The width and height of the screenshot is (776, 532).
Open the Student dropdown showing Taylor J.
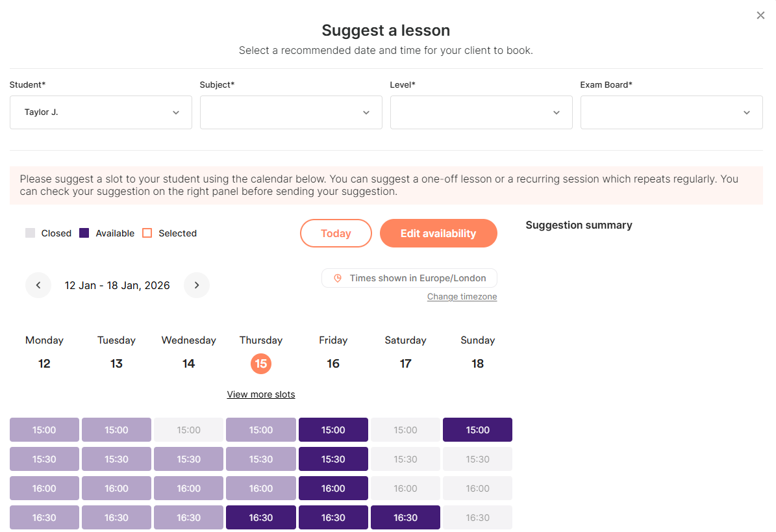pyautogui.click(x=101, y=112)
